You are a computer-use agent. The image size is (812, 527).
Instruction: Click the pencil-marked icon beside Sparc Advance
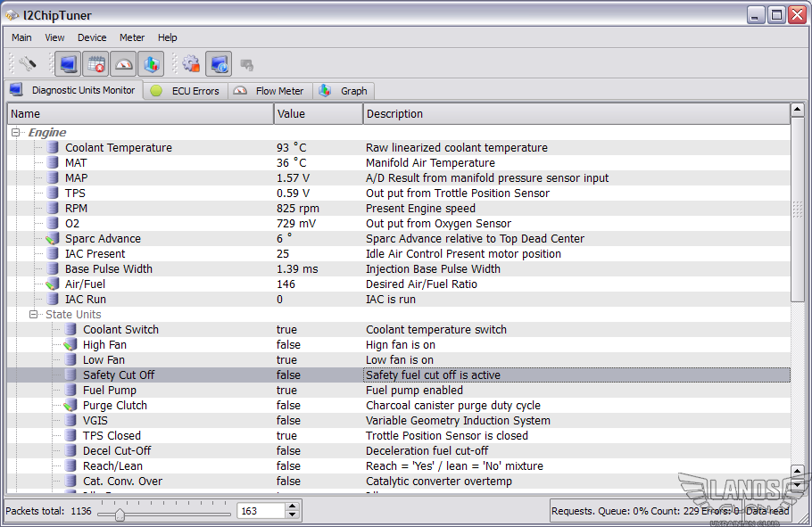[x=53, y=239]
